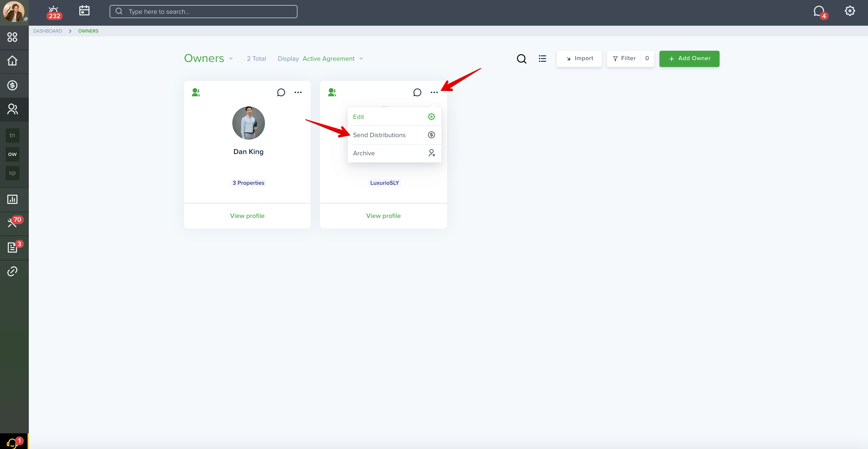Toggle three-dot menu on LuxurioSLY card

coord(434,92)
